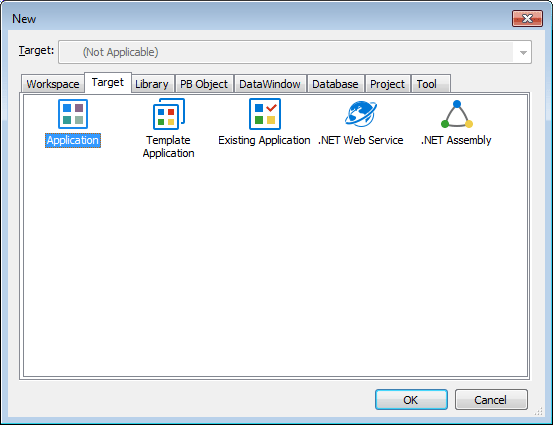This screenshot has width=553, height=425.
Task: Click the highlighted Application label
Action: 73,140
